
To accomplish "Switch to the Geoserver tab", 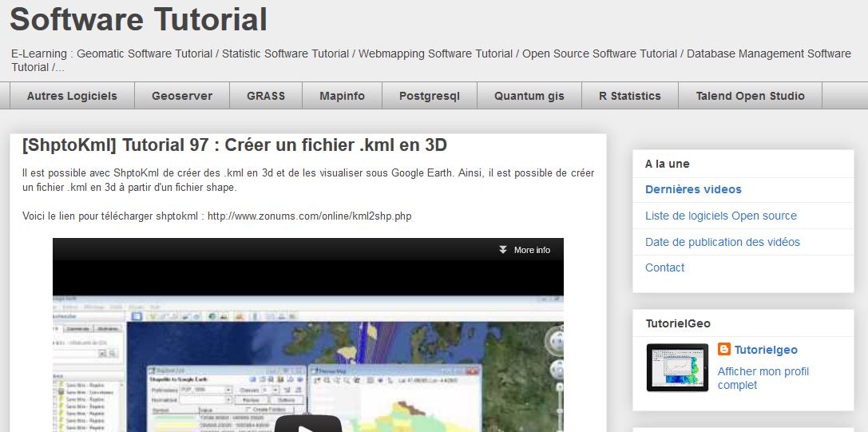I will 182,96.
